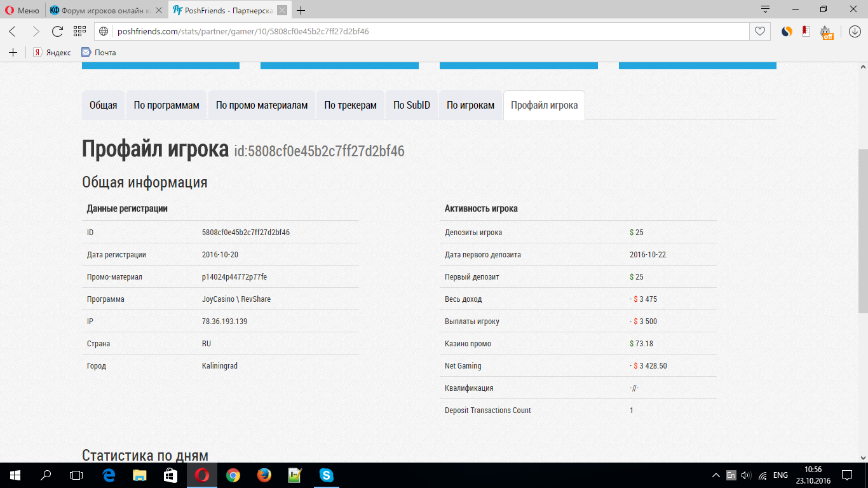Select the Профайл игрока tab
The width and height of the screenshot is (868, 488).
545,105
